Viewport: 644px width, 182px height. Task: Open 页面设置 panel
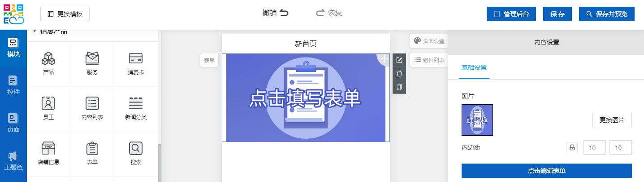point(429,41)
